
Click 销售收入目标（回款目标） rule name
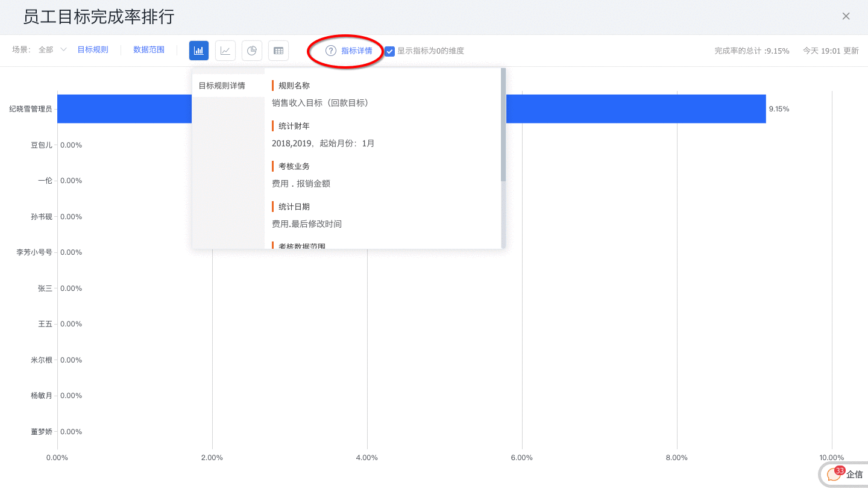tap(320, 103)
